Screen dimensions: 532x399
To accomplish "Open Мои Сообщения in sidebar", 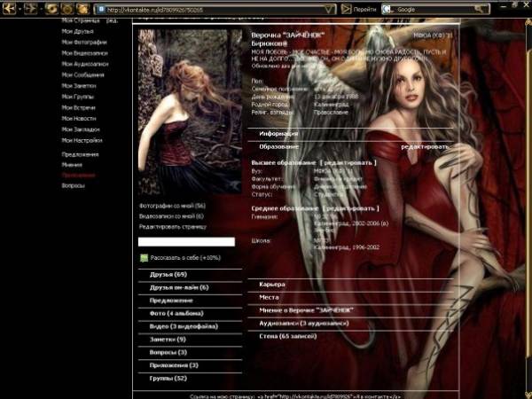I will (82, 74).
